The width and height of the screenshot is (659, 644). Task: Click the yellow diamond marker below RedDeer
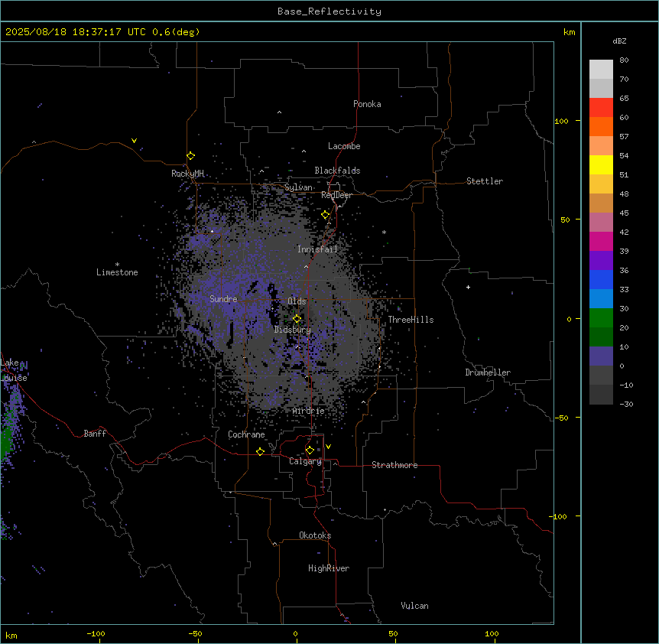coord(325,215)
